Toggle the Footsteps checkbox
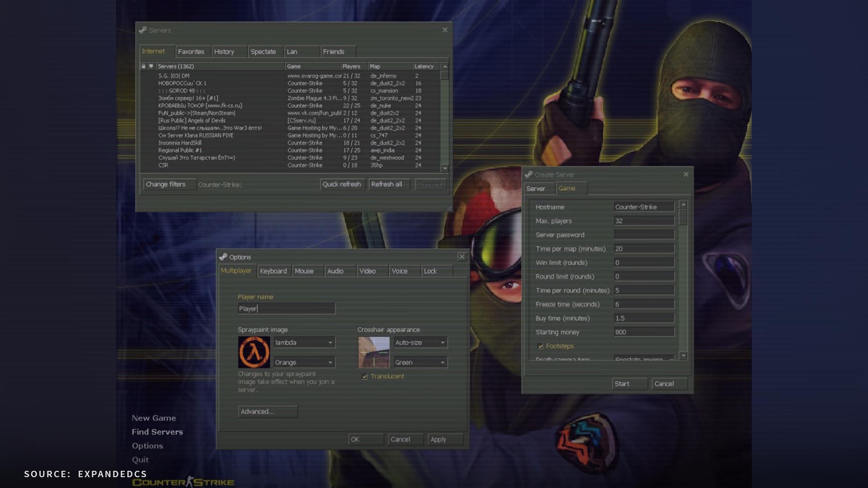Image resolution: width=868 pixels, height=488 pixels. point(540,346)
